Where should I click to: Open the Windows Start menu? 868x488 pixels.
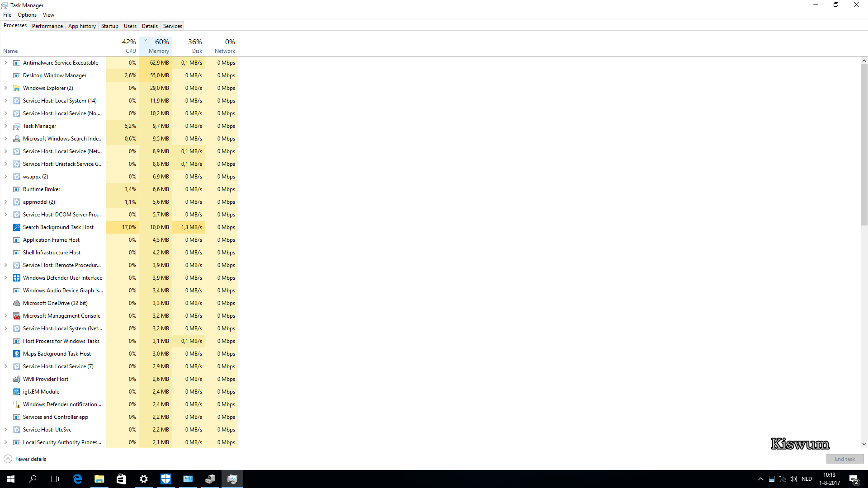click(11, 479)
